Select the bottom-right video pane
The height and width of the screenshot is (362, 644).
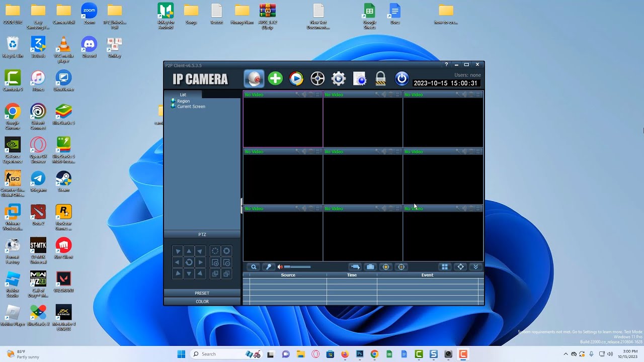click(x=443, y=233)
